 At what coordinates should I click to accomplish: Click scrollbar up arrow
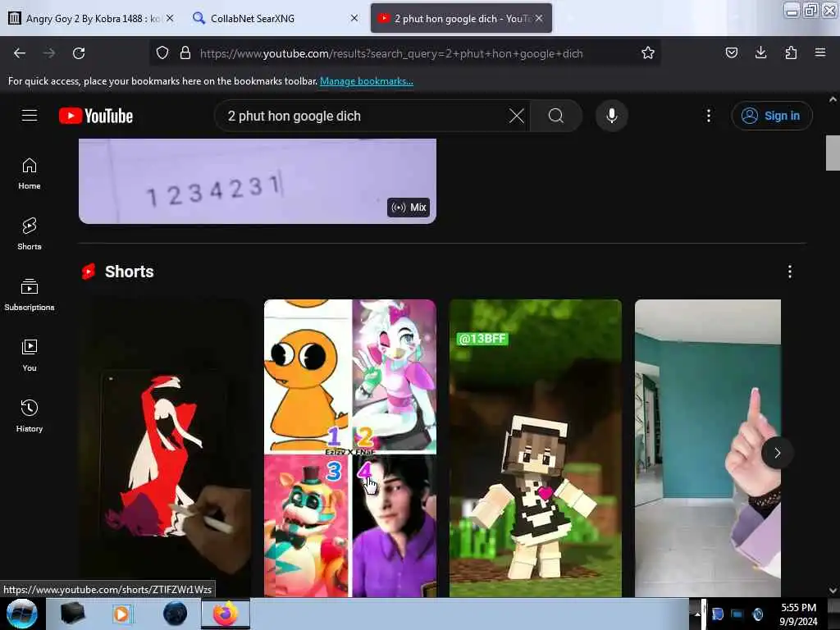click(x=833, y=99)
